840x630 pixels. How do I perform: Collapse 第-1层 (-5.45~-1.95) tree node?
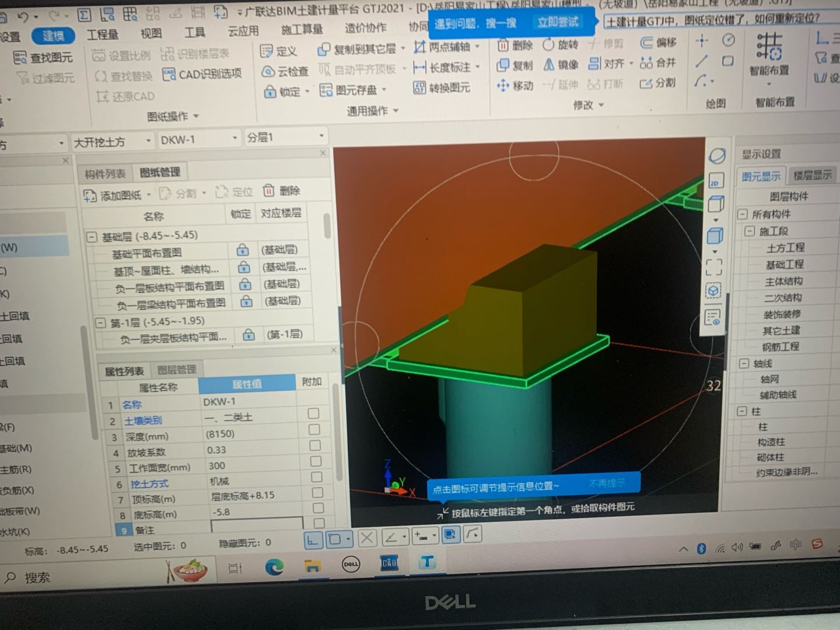(100, 322)
